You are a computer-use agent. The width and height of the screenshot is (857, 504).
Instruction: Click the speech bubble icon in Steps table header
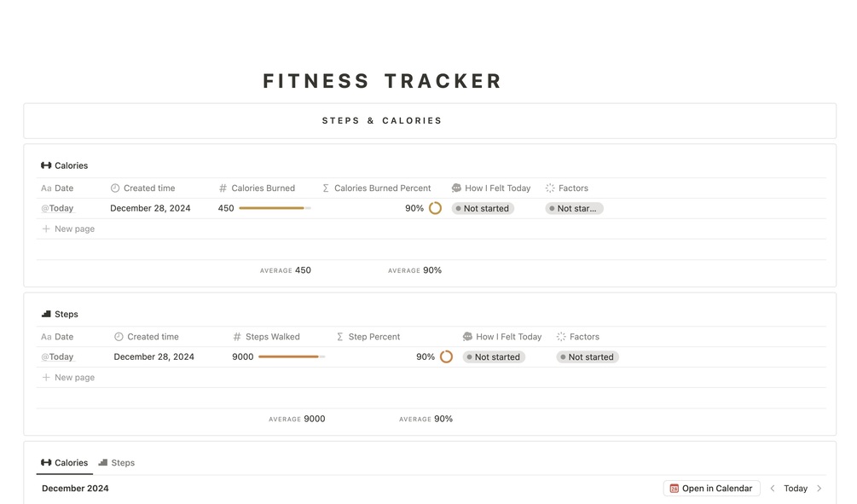[x=467, y=337]
